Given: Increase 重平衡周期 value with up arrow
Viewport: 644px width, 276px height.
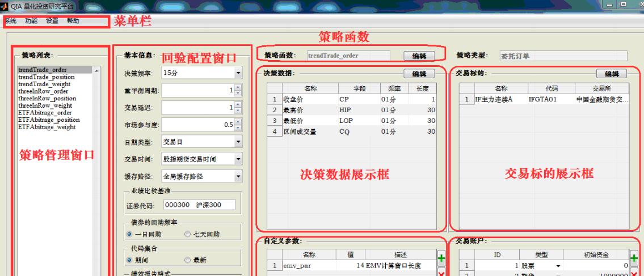Looking at the screenshot, I should point(238,88).
